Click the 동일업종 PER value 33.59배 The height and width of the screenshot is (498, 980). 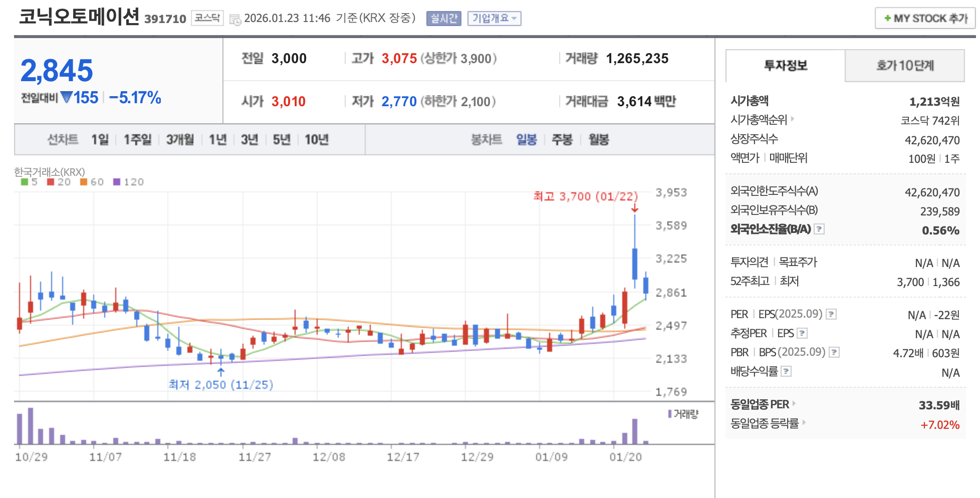pyautogui.click(x=939, y=405)
